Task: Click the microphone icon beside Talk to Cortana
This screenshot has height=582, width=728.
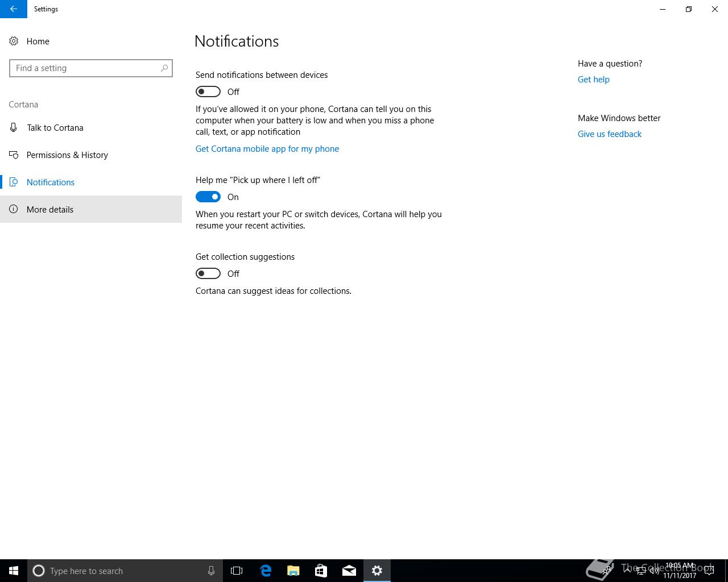Action: point(14,127)
